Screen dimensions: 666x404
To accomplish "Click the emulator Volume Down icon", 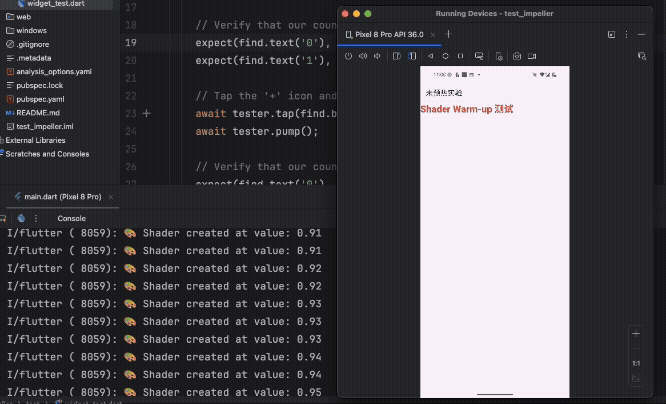I will coord(377,56).
